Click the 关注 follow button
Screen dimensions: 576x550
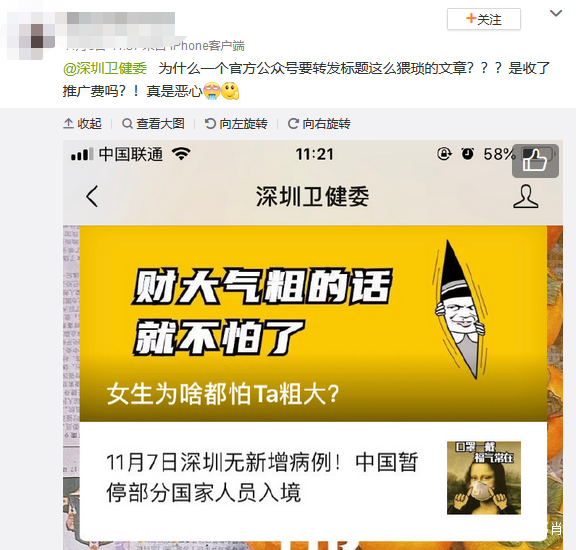(x=483, y=19)
